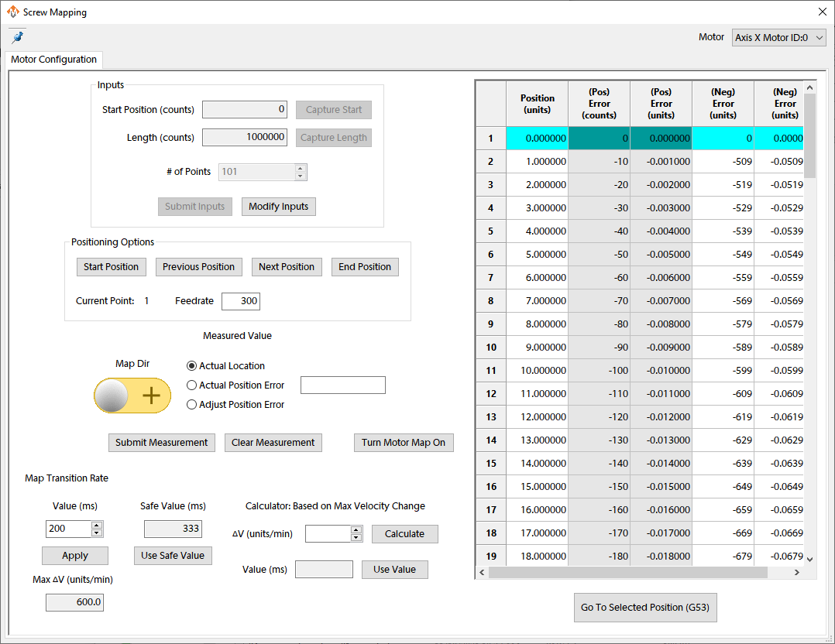Click the # of Points stepper up arrow
Viewport: 835px width, 644px height.
[301, 167]
